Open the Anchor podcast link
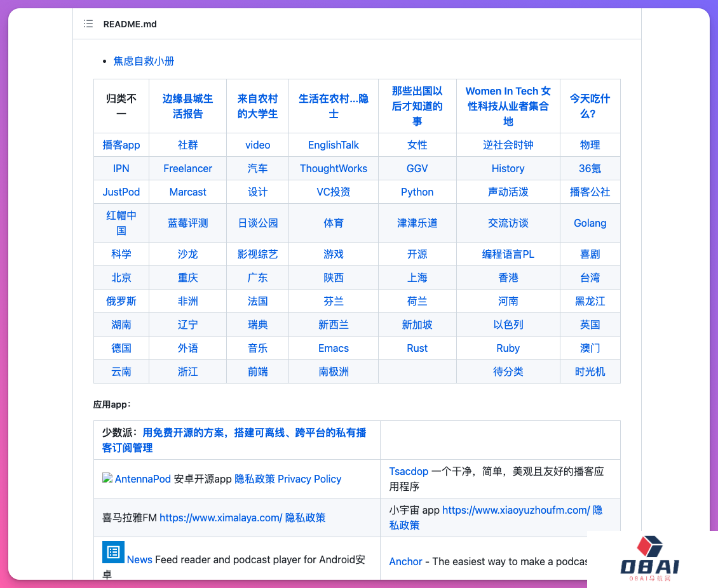718x588 pixels. click(x=406, y=561)
